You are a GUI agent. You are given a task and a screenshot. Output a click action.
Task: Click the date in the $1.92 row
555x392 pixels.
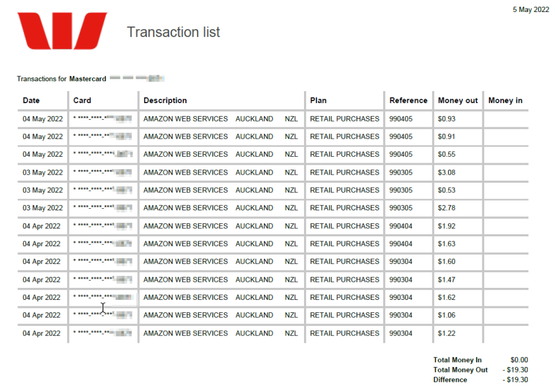41,226
